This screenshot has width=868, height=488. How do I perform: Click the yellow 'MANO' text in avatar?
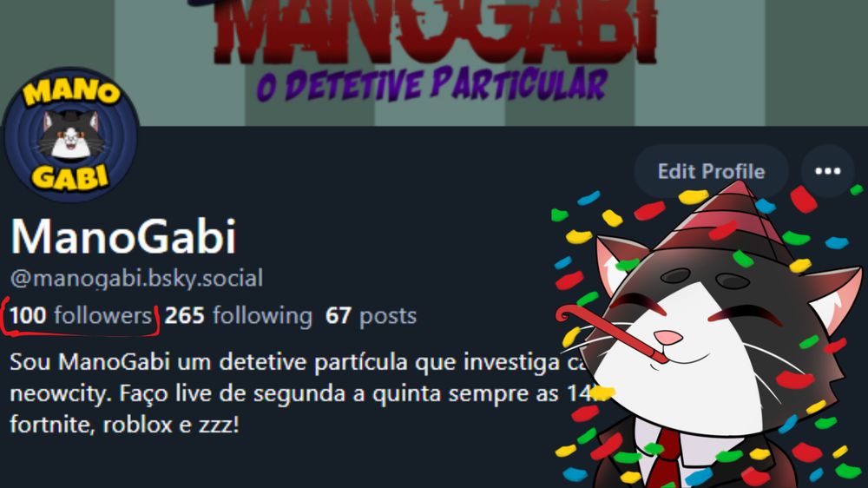pos(71,91)
